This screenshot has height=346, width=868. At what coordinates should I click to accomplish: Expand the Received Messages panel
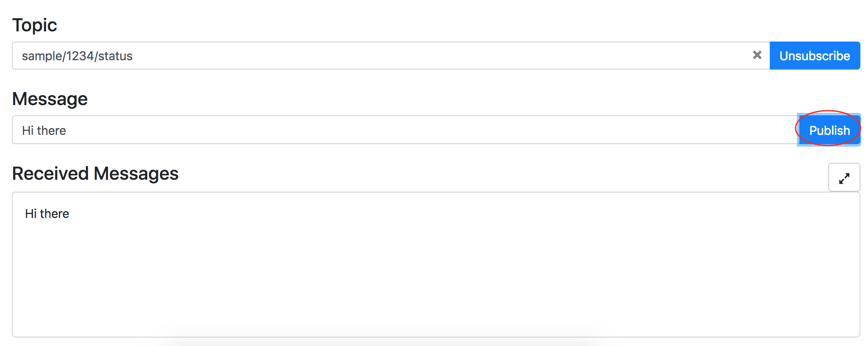844,178
